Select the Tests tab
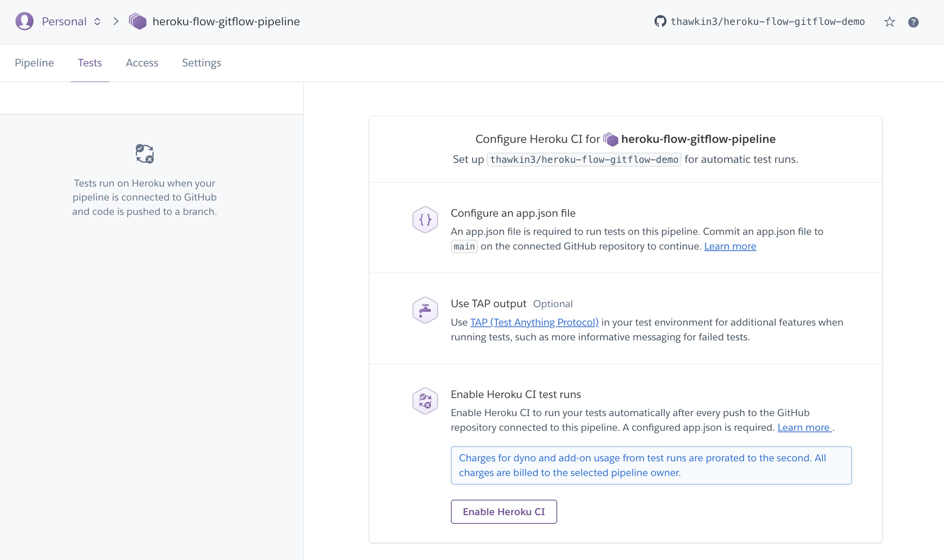The width and height of the screenshot is (944, 560). [90, 63]
